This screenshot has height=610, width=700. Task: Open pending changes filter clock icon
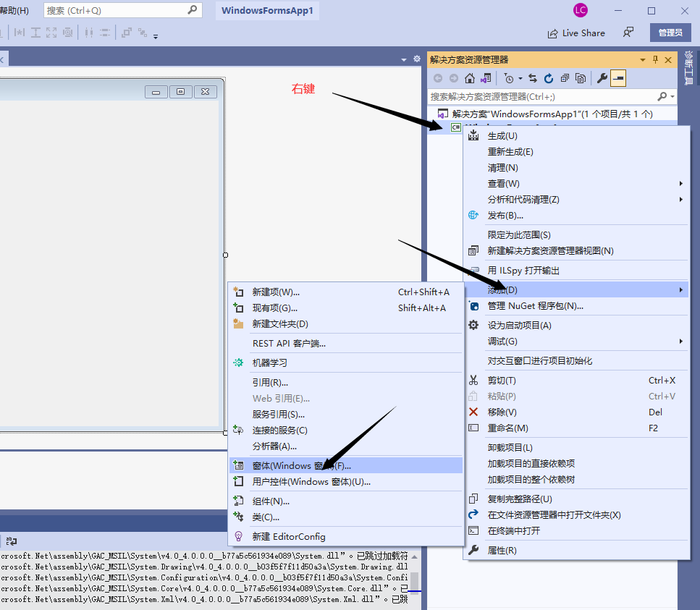pyautogui.click(x=508, y=79)
